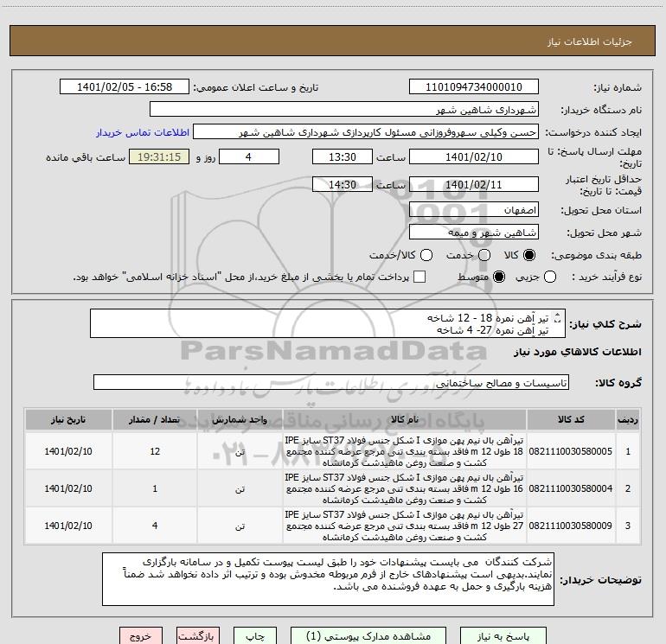Click the شماره نیاز field 1101094734000010

pos(474,87)
